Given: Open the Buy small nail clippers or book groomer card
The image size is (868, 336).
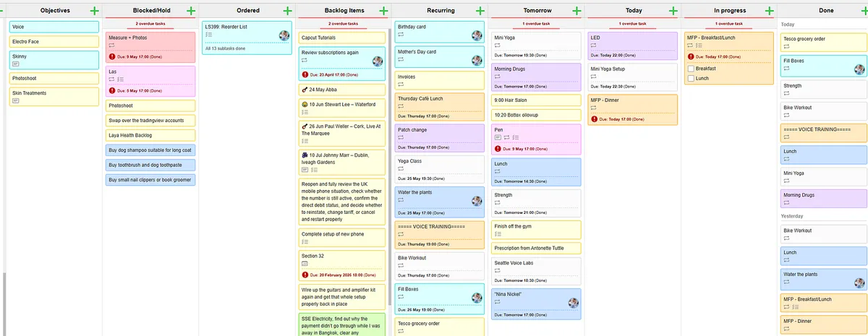Looking at the screenshot, I should click(151, 180).
